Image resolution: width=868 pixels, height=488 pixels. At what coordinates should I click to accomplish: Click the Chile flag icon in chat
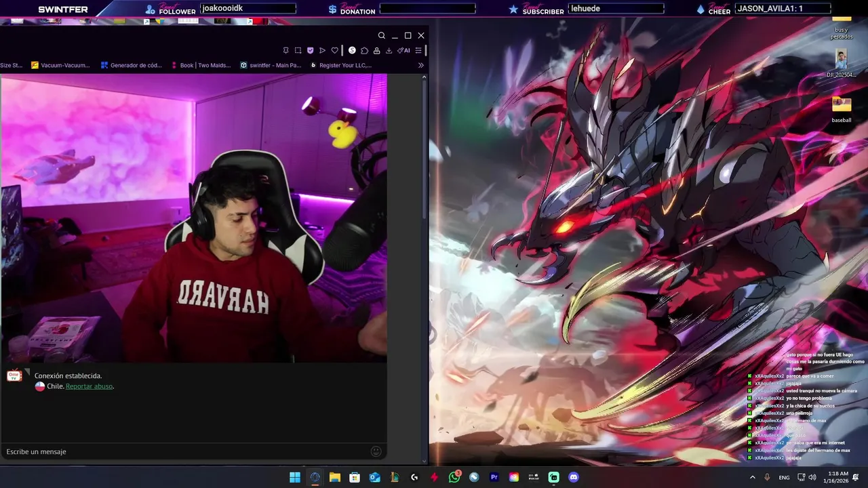40,386
